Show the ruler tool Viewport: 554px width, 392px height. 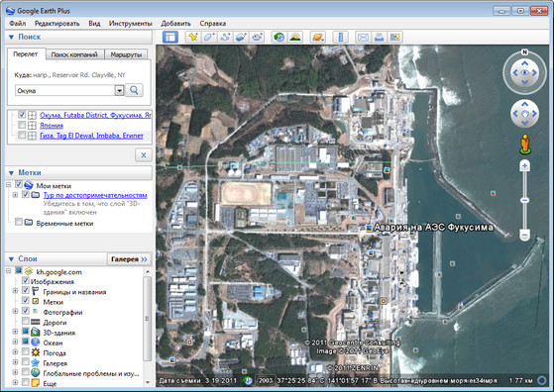click(340, 37)
